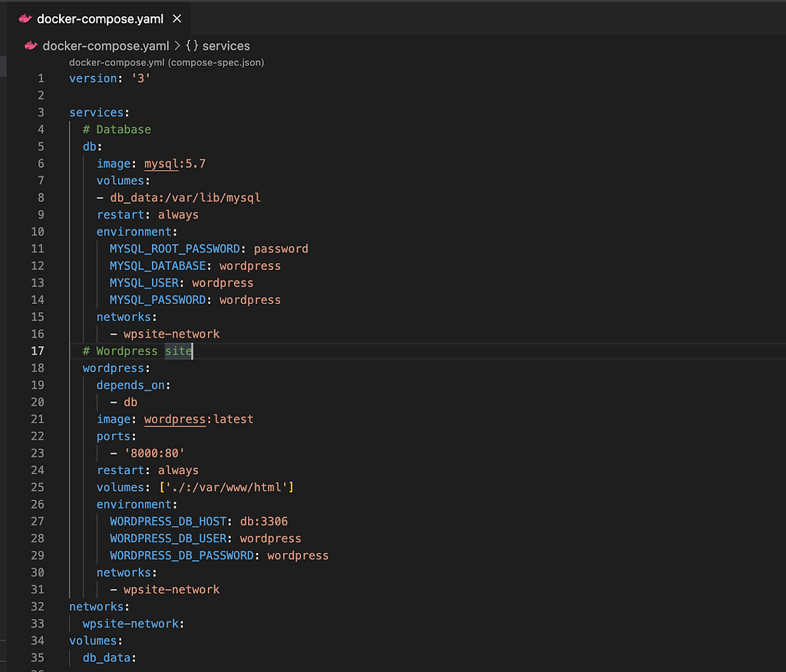
Task: Click the breadcrumb chevron separator
Action: (177, 45)
